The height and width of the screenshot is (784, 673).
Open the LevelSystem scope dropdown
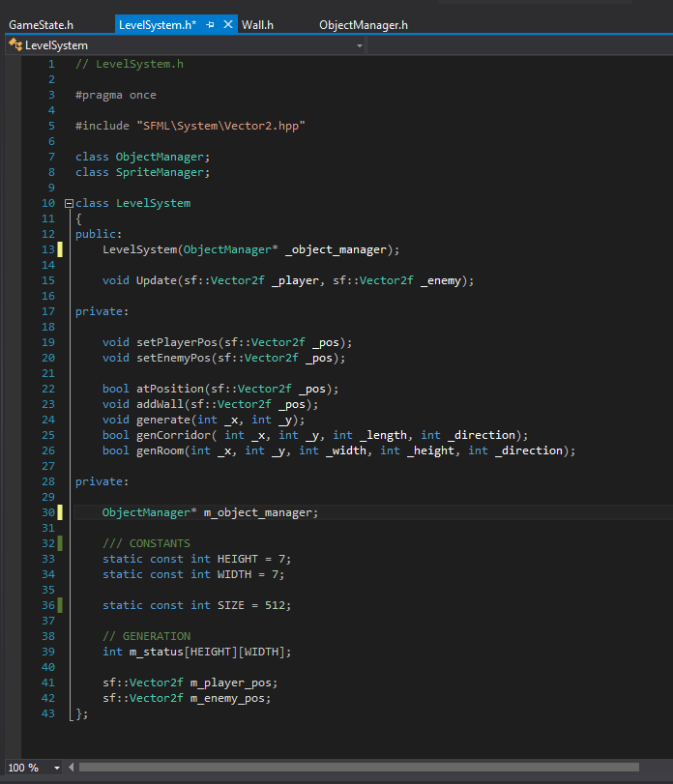point(360,45)
